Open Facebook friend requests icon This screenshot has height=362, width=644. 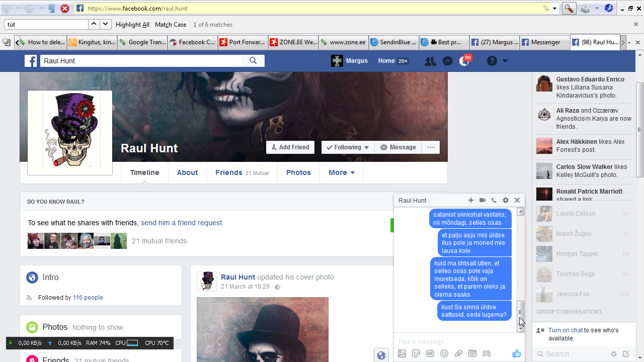pyautogui.click(x=430, y=61)
